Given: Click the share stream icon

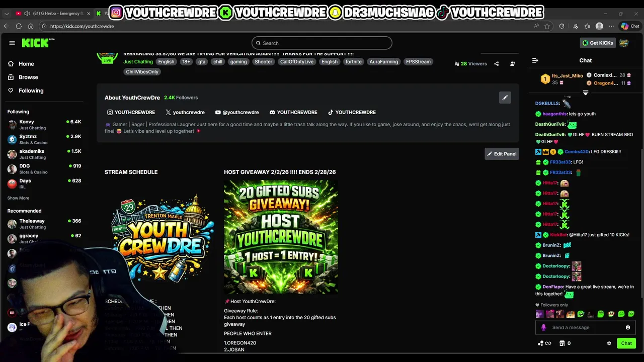Looking at the screenshot, I should point(497,64).
